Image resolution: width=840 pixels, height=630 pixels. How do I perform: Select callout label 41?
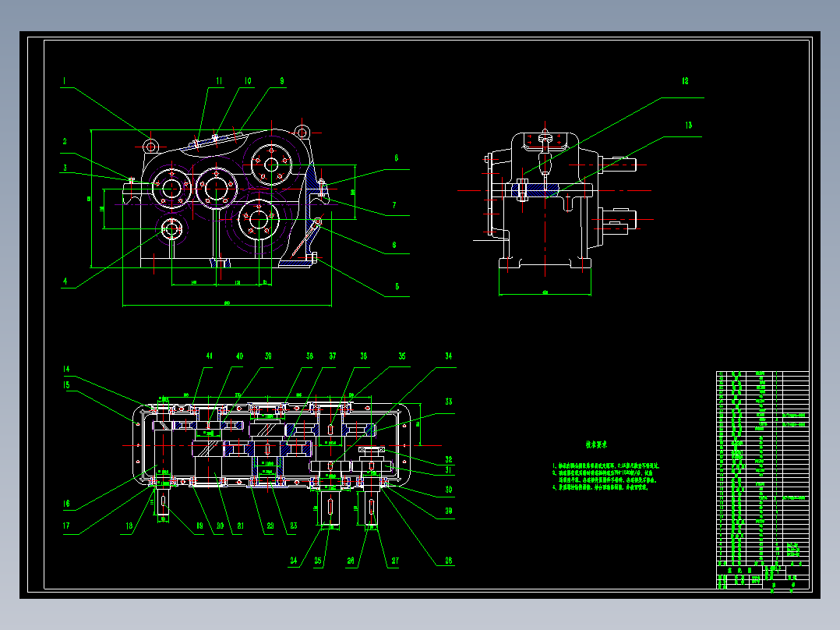(x=210, y=356)
